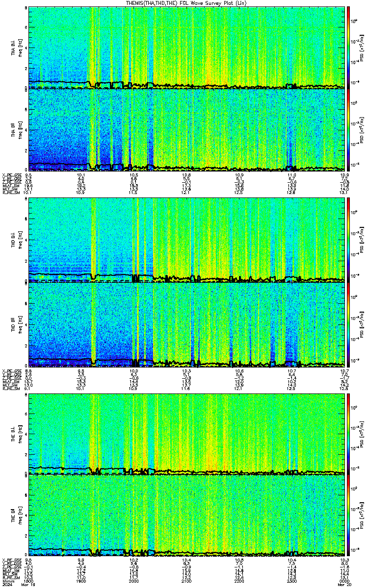
Task: Click the '2000' time tick label
Action: tap(133, 581)
